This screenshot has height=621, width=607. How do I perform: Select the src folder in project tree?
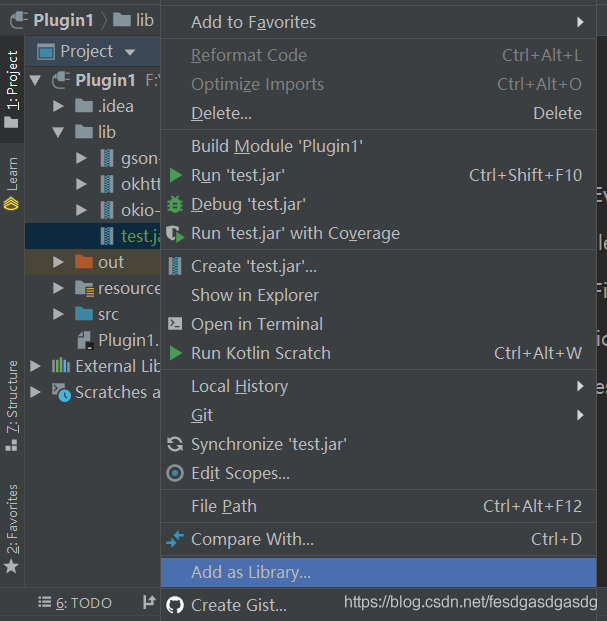[108, 314]
